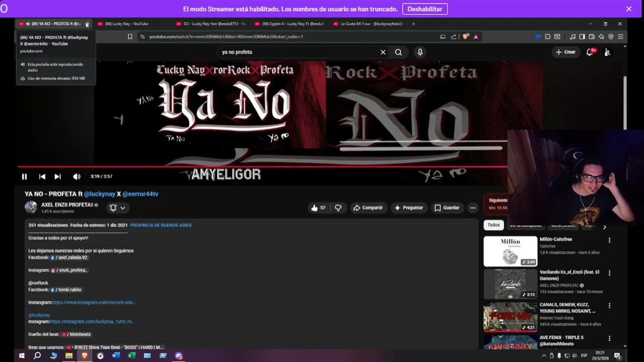The height and width of the screenshot is (362, 644).
Task: Open the Crear button
Action: [x=566, y=52]
